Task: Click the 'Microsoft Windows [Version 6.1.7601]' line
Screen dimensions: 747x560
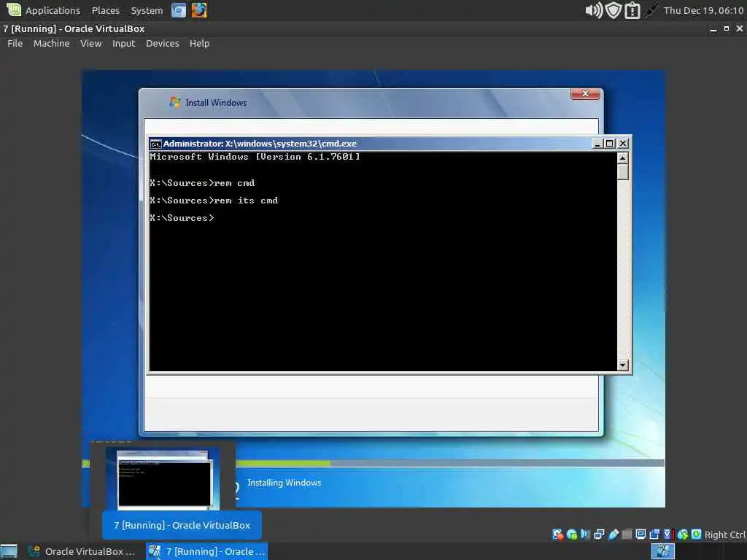Action: (255, 157)
